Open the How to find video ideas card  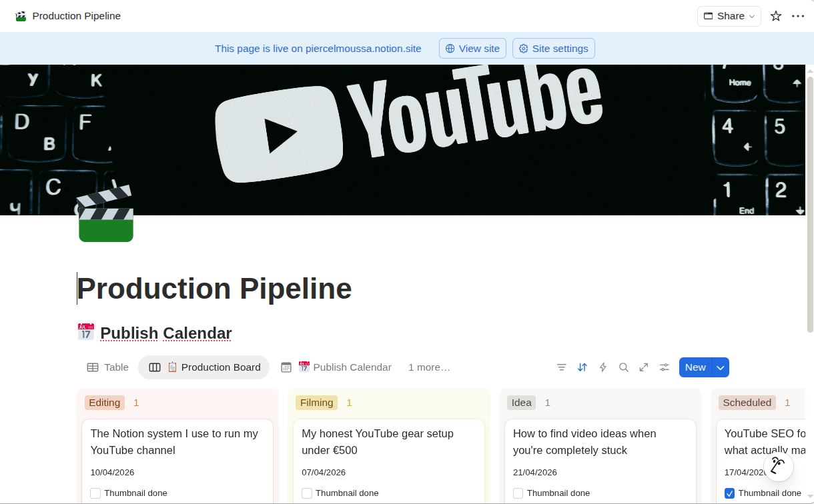[600, 461]
